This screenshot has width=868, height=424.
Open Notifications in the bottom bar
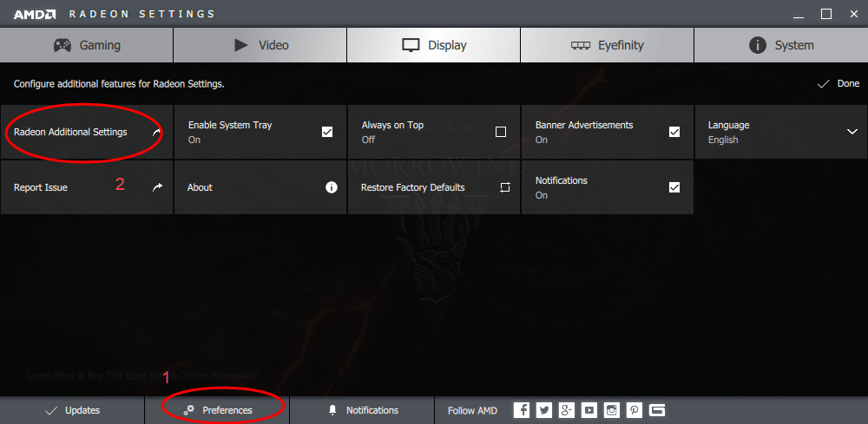pos(362,410)
